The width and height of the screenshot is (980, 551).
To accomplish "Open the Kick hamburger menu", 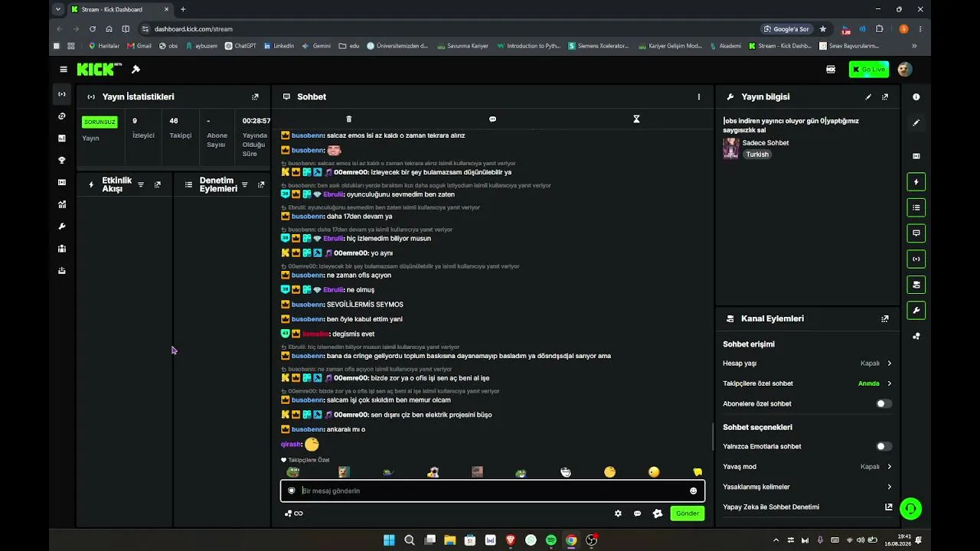I will coord(64,70).
